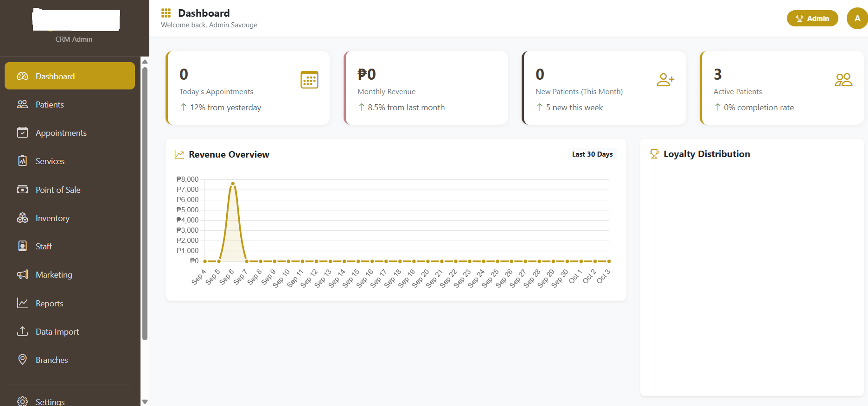Screen dimensions: 868x406
Task: Click the add-person icon on New Patients card
Action: (665, 80)
